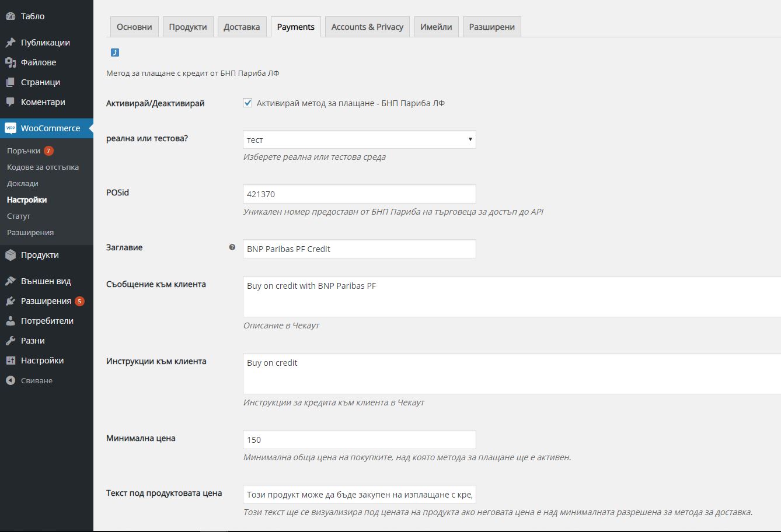This screenshot has height=532, width=781.
Task: Click the Публикации pushpin icon
Action: (11, 43)
